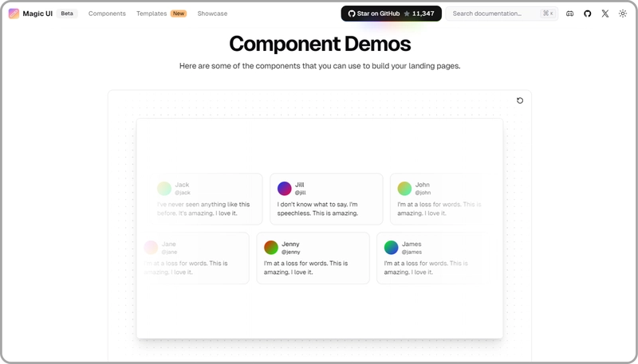Click the name Jane in the card
The height and width of the screenshot is (364, 638).
point(168,244)
